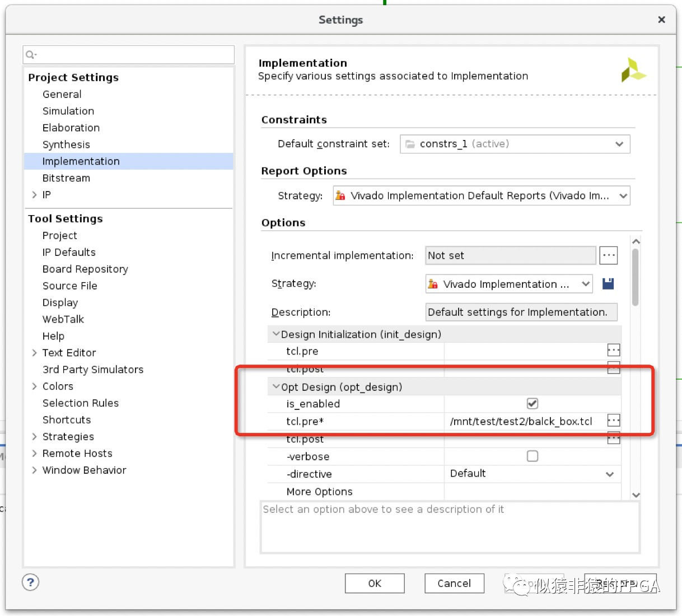Select Elaboration settings
The image size is (682, 616).
[71, 128]
